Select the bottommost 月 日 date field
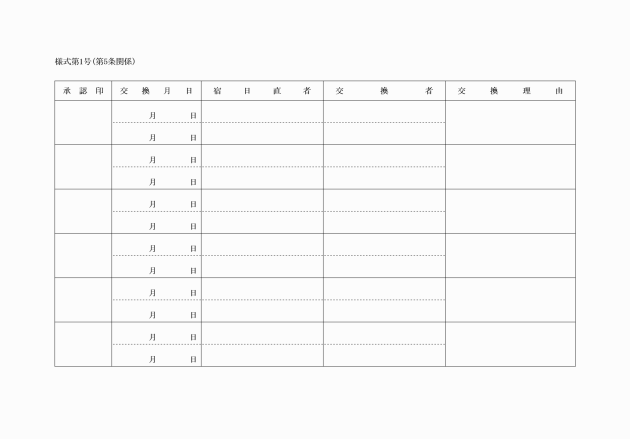Screen dimensions: 630x439 (x=156, y=355)
